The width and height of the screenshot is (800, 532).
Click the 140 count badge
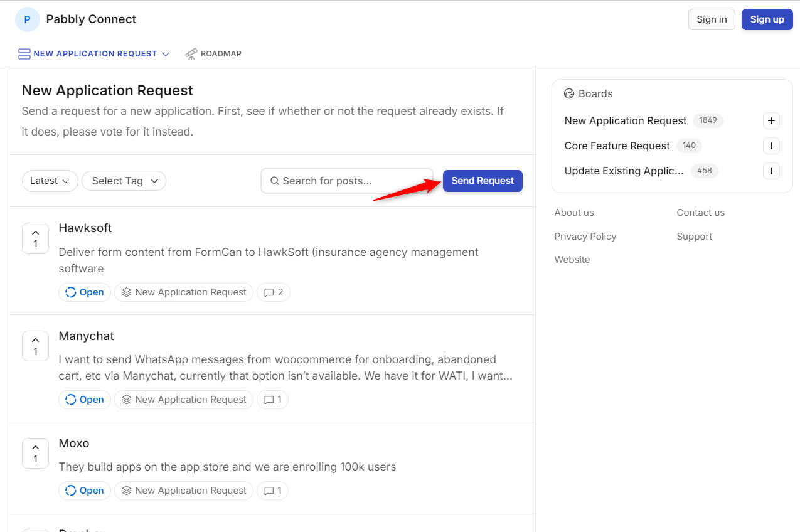coord(689,146)
